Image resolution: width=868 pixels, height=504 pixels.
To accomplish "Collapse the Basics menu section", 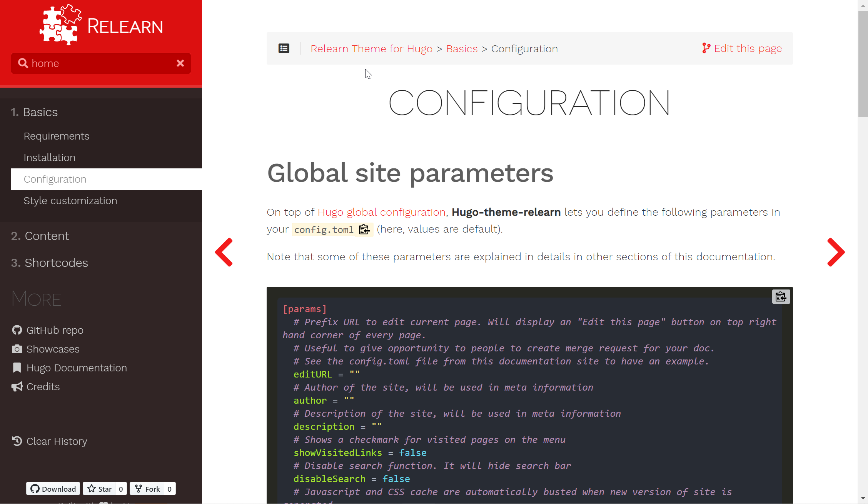I will point(40,112).
